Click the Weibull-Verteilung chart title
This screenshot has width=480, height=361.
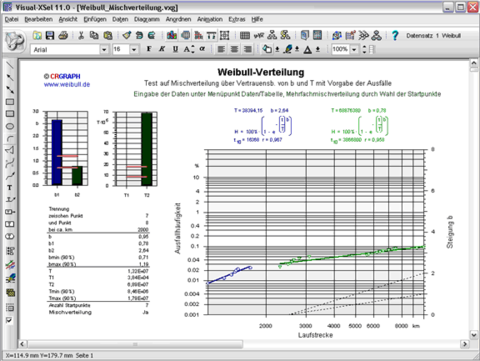[261, 72]
